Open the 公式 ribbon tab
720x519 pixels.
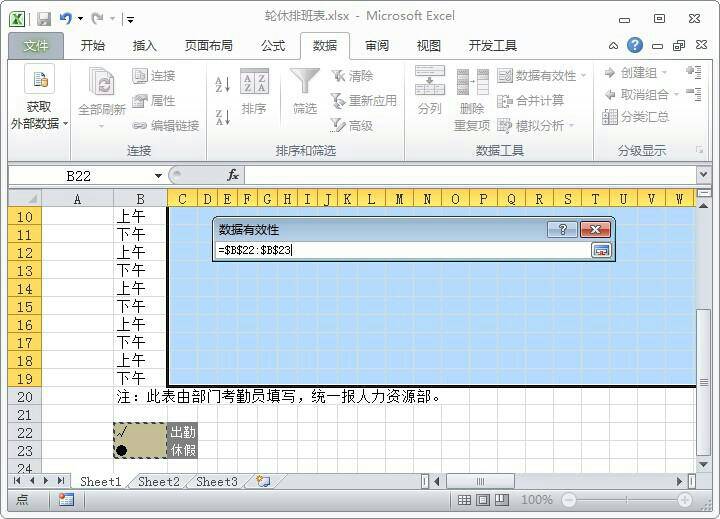(x=273, y=45)
